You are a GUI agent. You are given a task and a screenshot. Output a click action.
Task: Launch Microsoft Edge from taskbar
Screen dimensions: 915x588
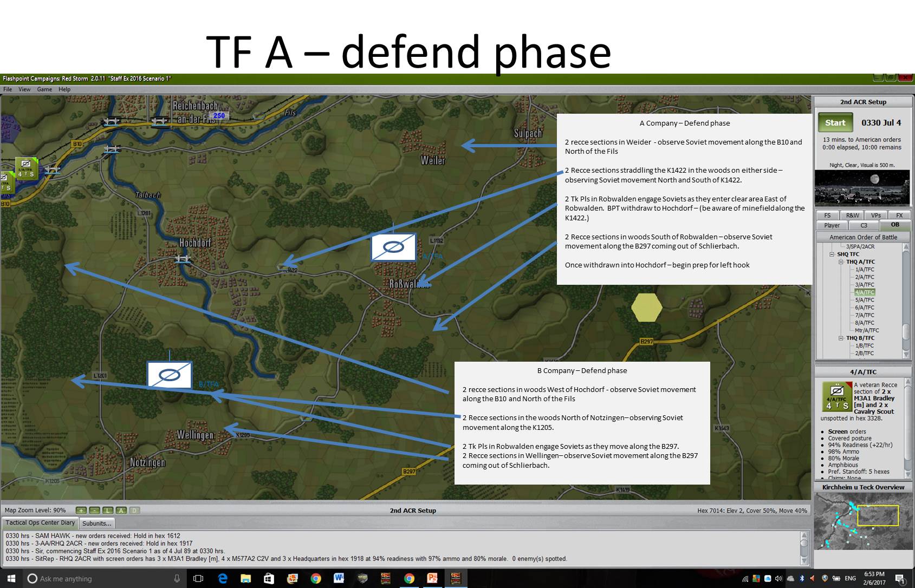223,578
